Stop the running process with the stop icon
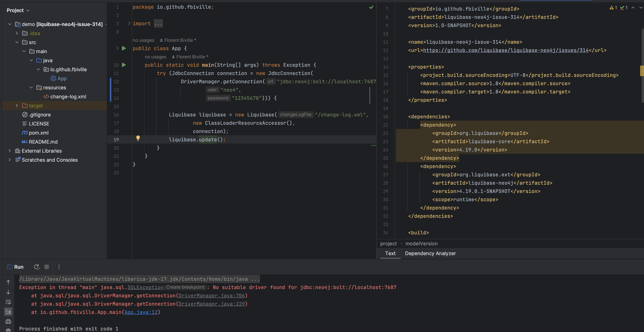This screenshot has height=332, width=644. point(47,267)
